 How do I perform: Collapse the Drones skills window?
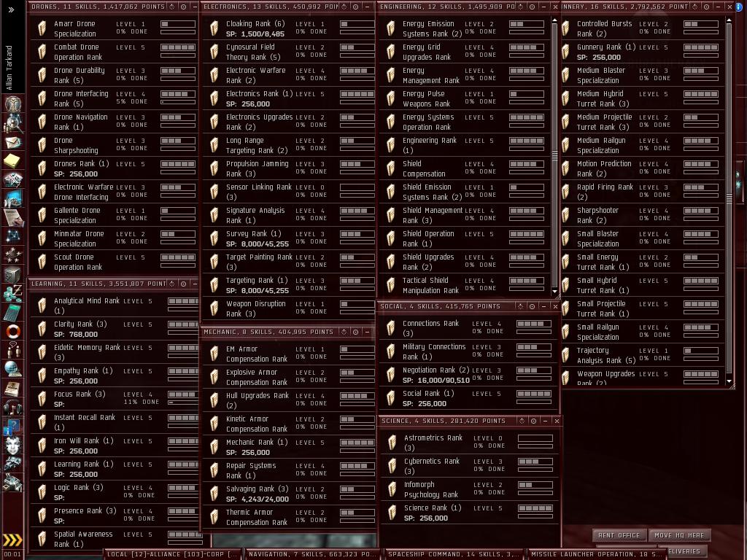194,7
